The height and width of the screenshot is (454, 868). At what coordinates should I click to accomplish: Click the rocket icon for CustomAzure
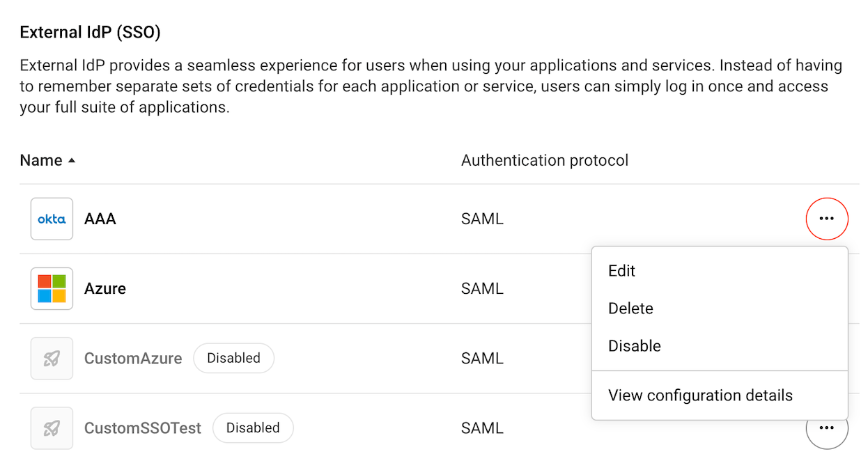(52, 358)
